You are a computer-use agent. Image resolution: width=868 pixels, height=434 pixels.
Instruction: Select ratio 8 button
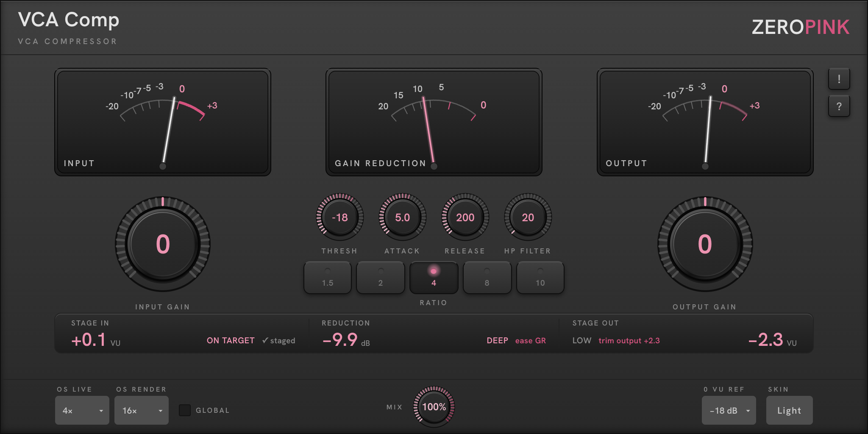pos(487,278)
